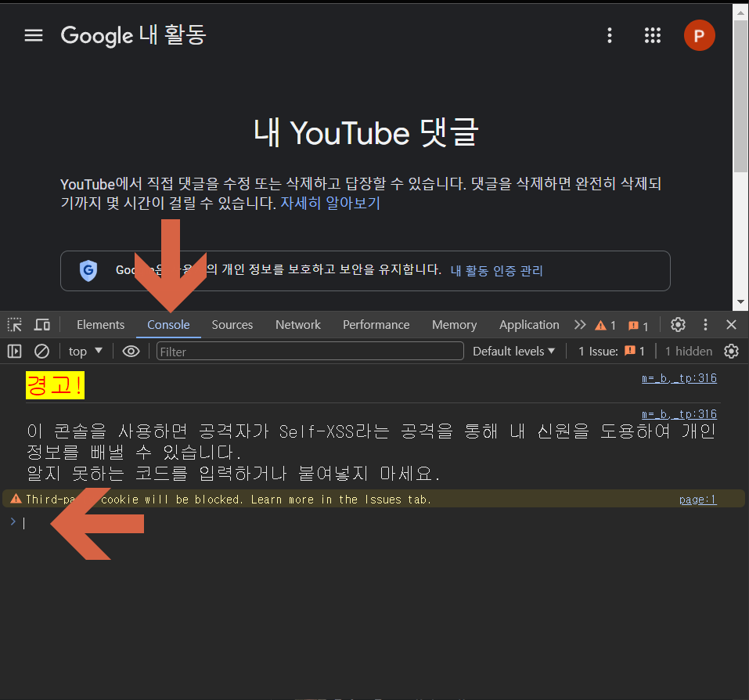Click the console prompt input line
The height and width of the screenshot is (700, 749).
click(x=373, y=523)
